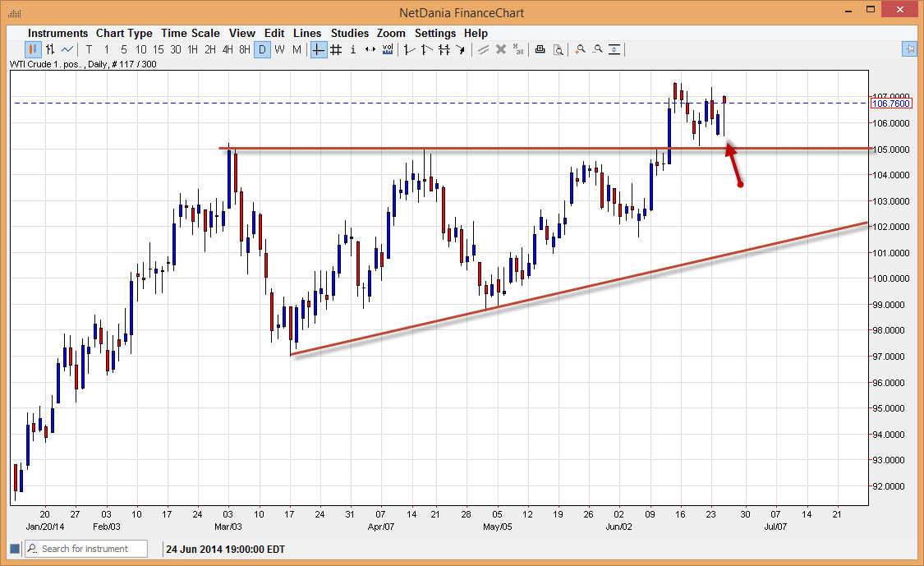
Task: Select the 1H timeframe button
Action: coord(193,49)
